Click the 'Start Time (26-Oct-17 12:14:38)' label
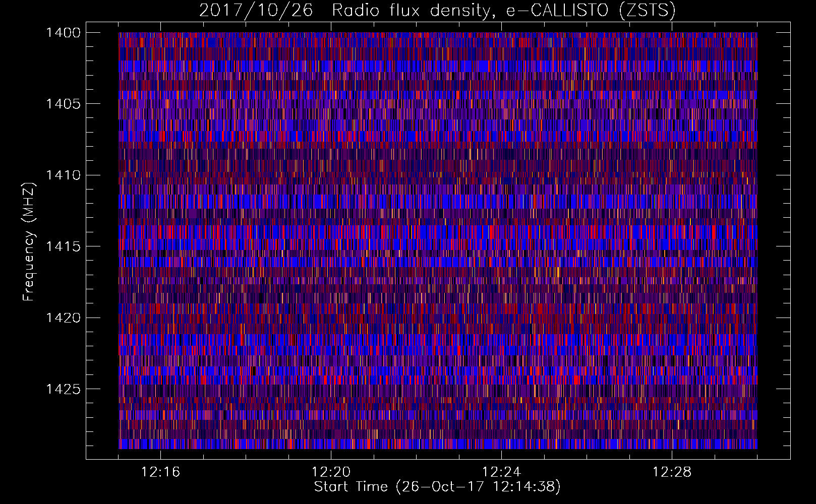Viewport: 816px width, 504px height. (x=437, y=487)
